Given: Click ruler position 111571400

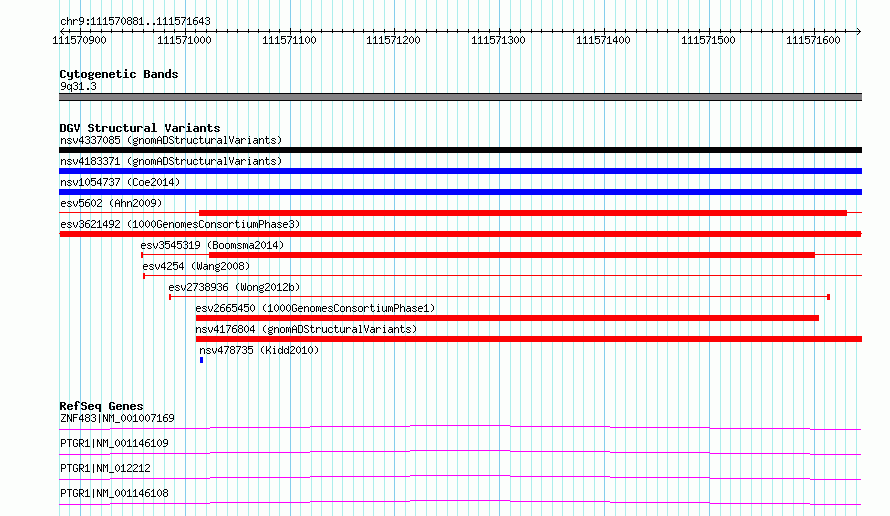Looking at the screenshot, I should [603, 40].
